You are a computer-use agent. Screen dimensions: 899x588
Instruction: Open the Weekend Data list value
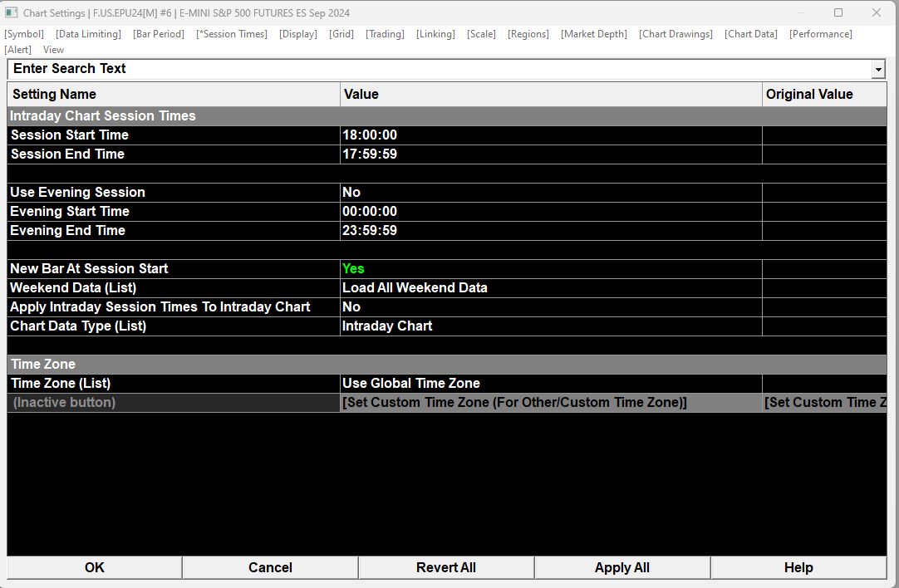click(x=551, y=287)
